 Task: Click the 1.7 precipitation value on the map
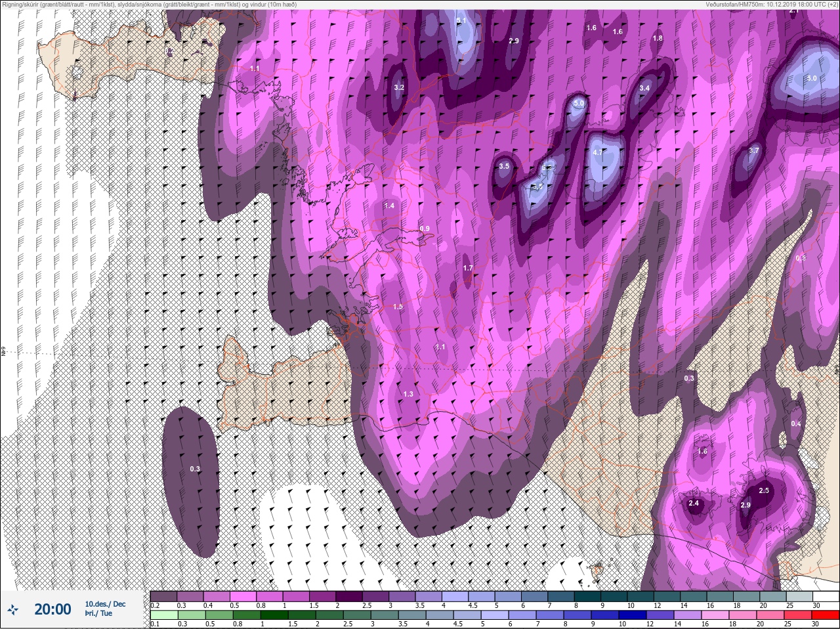coord(468,268)
